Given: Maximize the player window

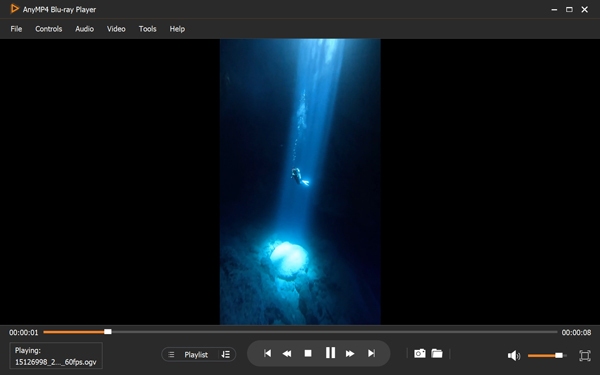Looking at the screenshot, I should tap(569, 10).
